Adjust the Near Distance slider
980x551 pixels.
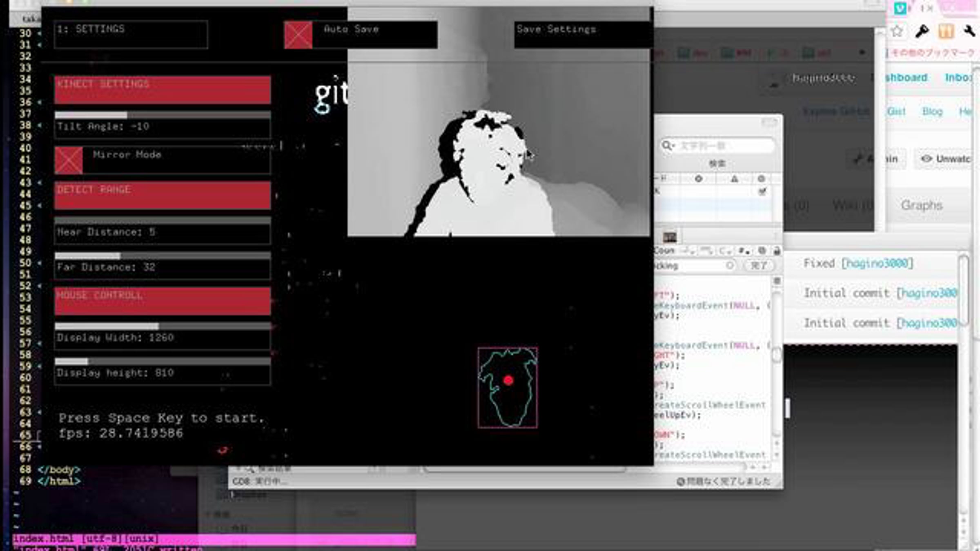pos(163,221)
